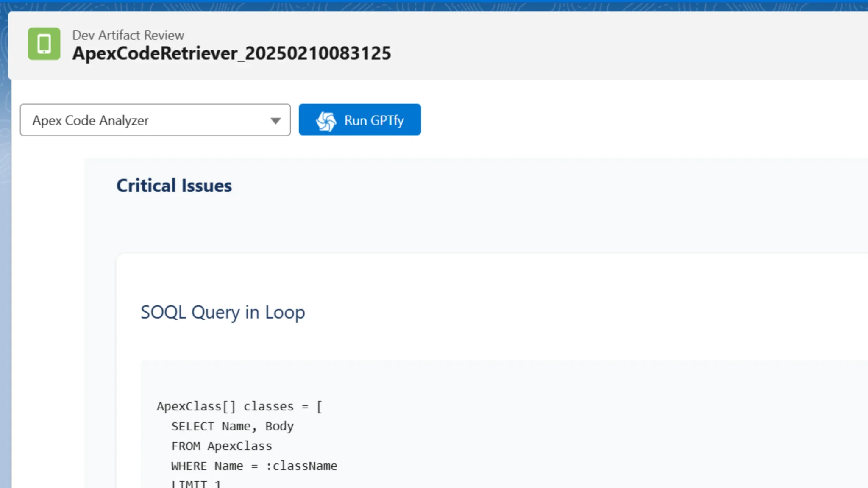Select the mobile device glyph inside the green tile
868x488 pixels.
coord(44,43)
